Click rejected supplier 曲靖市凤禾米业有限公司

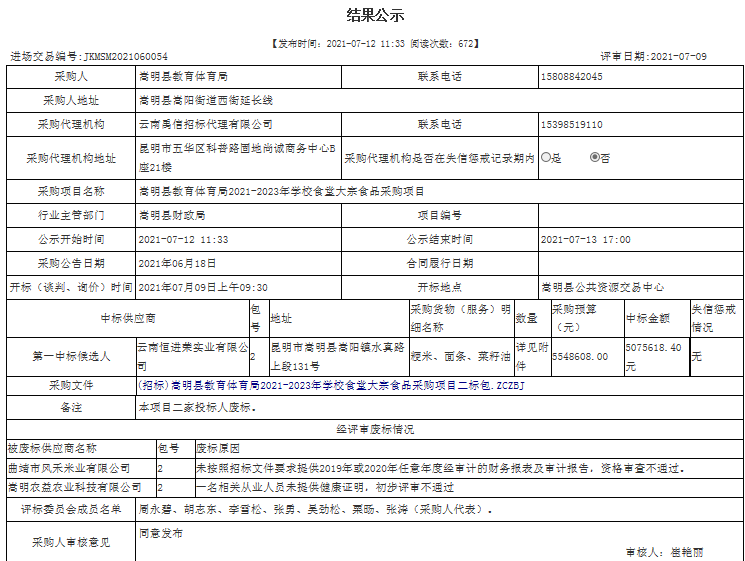(x=69, y=468)
